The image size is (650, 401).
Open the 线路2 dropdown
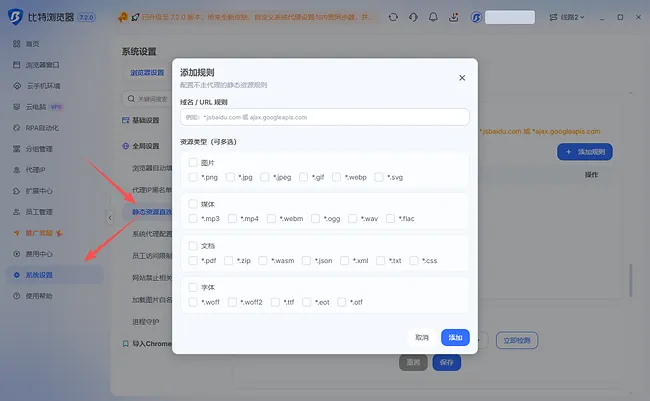coord(567,17)
